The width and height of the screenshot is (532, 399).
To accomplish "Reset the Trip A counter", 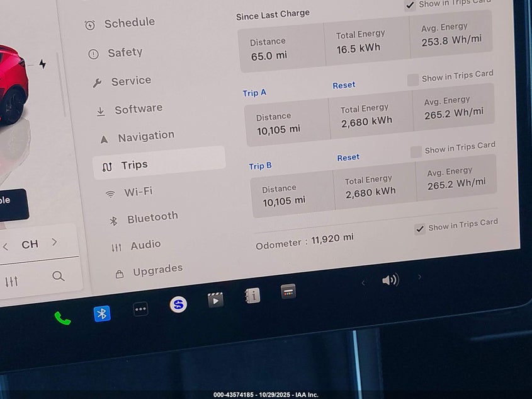I will (x=344, y=85).
